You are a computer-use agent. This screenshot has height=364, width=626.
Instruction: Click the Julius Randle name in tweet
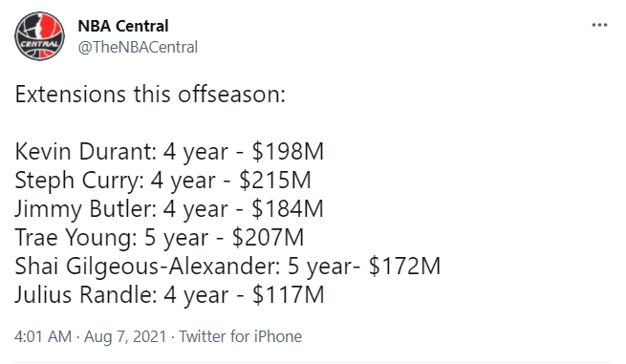click(x=84, y=295)
